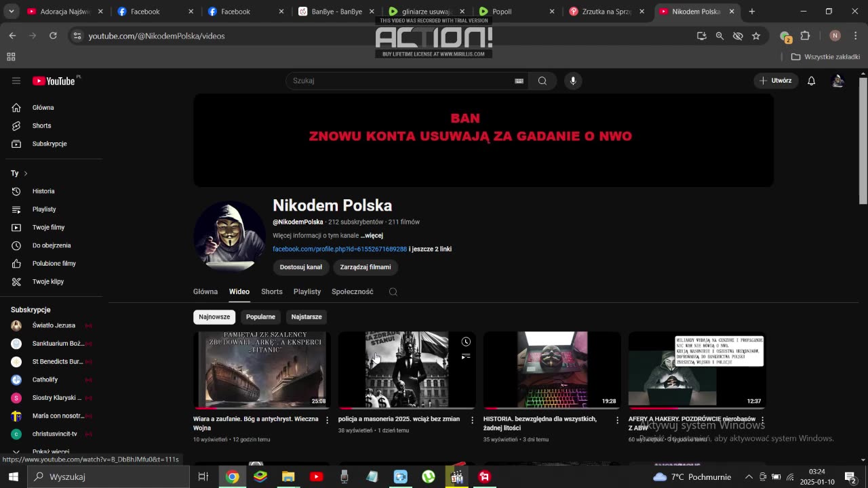Click the Chrome address bar URL

point(157,36)
